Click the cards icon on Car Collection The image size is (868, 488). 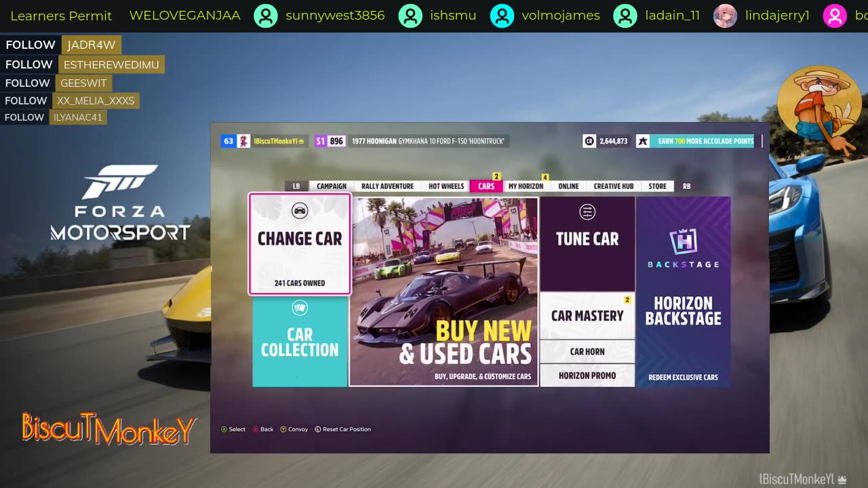click(300, 308)
